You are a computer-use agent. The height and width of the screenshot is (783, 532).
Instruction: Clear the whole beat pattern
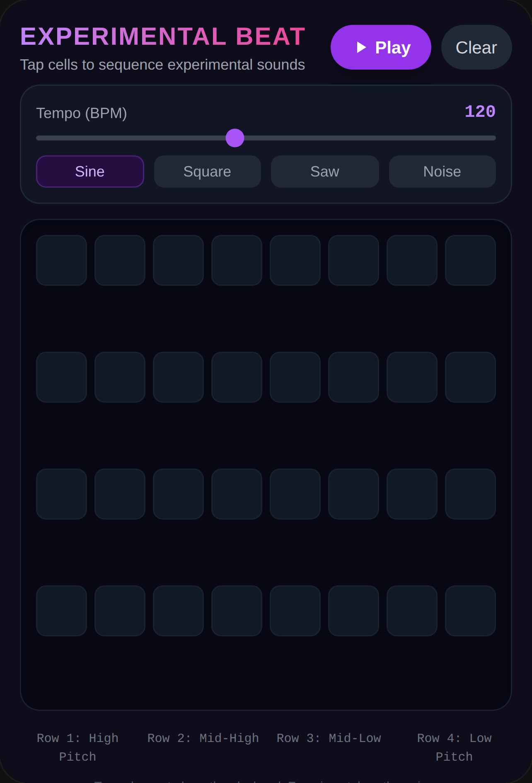click(x=476, y=47)
